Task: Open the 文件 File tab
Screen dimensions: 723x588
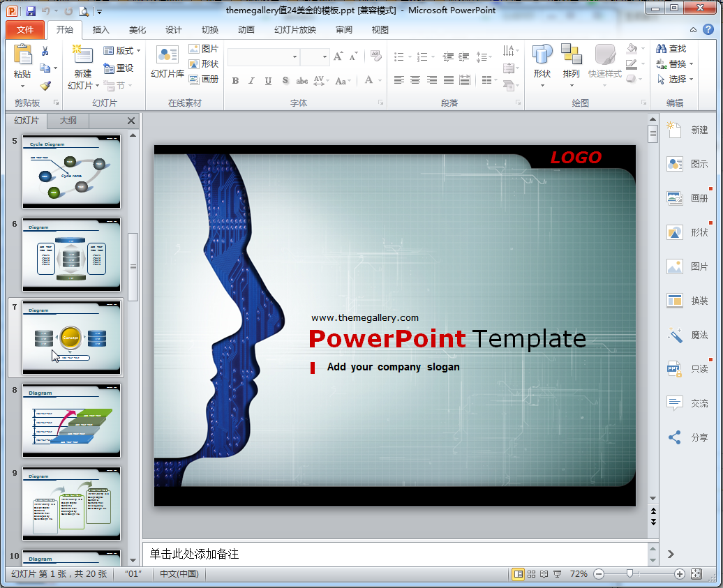Action: pos(25,29)
